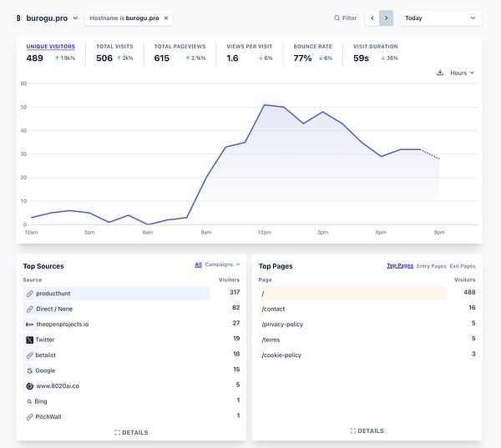Click the producthunt link icon
Screen dimensions: 501x448
pyautogui.click(x=29, y=294)
